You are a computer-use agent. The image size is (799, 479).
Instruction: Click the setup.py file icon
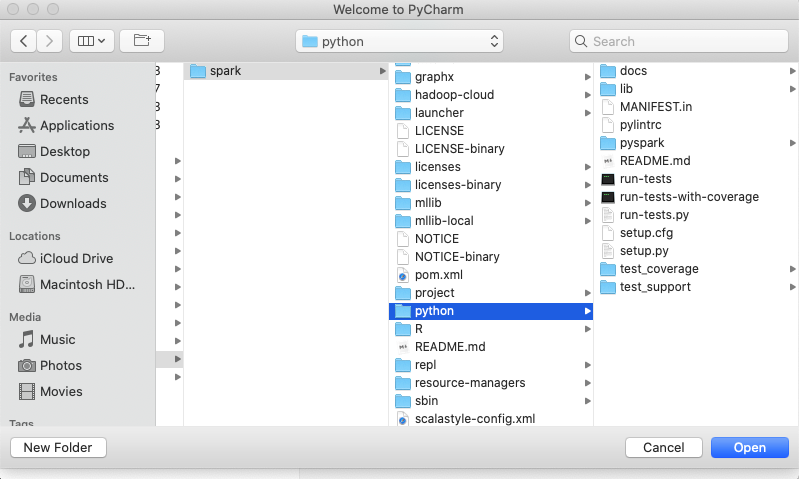pyautogui.click(x=607, y=251)
